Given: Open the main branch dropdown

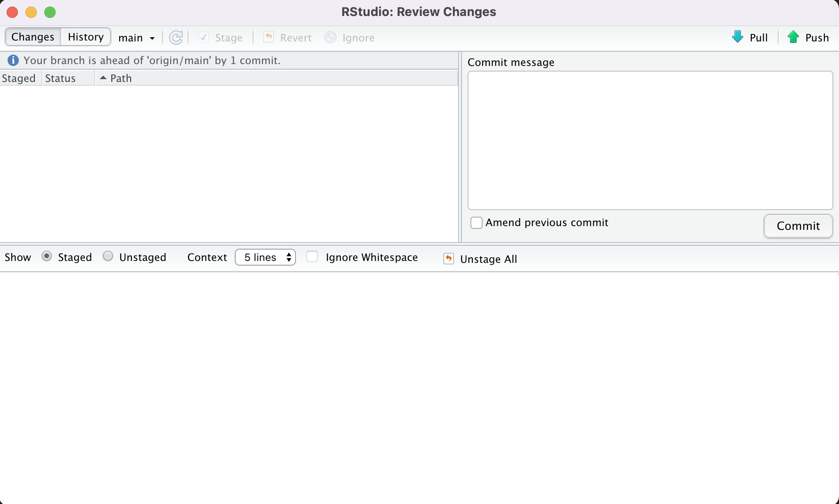Looking at the screenshot, I should 136,38.
